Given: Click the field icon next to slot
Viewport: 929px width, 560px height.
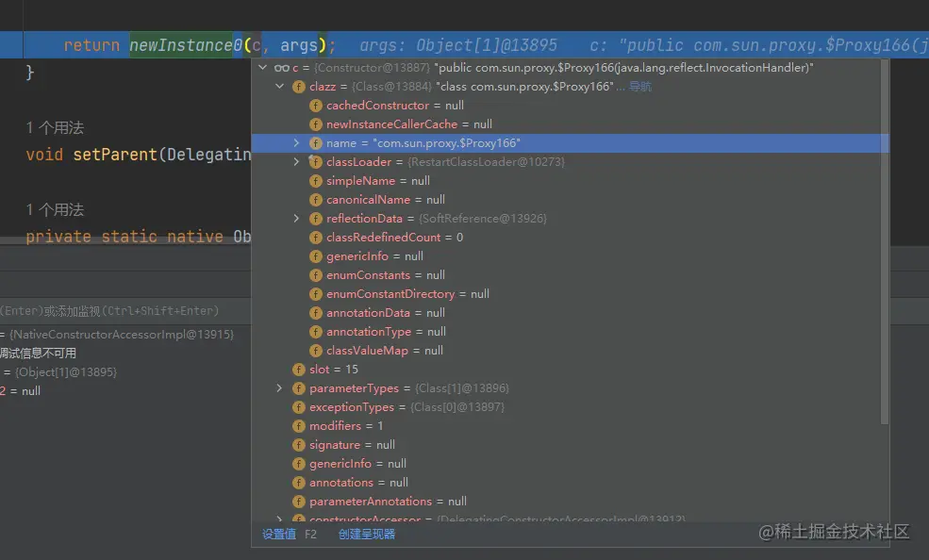Looking at the screenshot, I should [299, 370].
